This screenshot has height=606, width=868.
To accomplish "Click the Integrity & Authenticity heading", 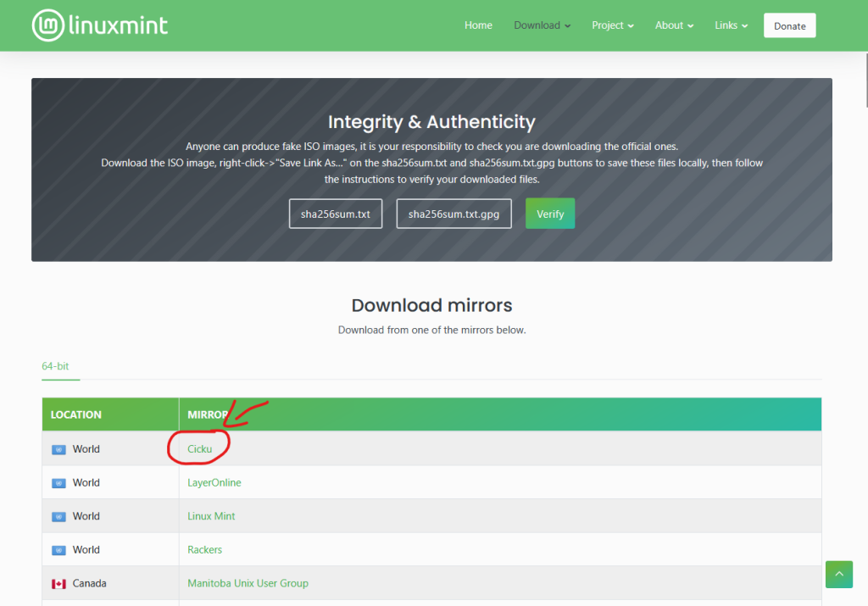I will [431, 122].
